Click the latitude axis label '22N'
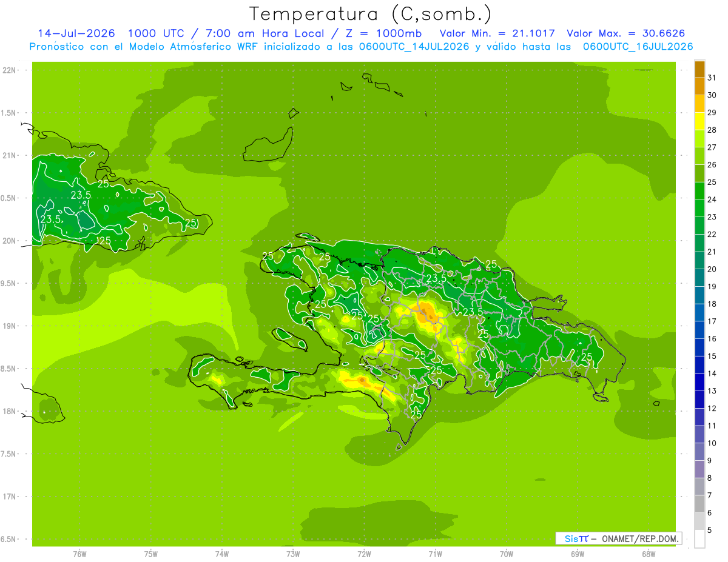 [10, 70]
